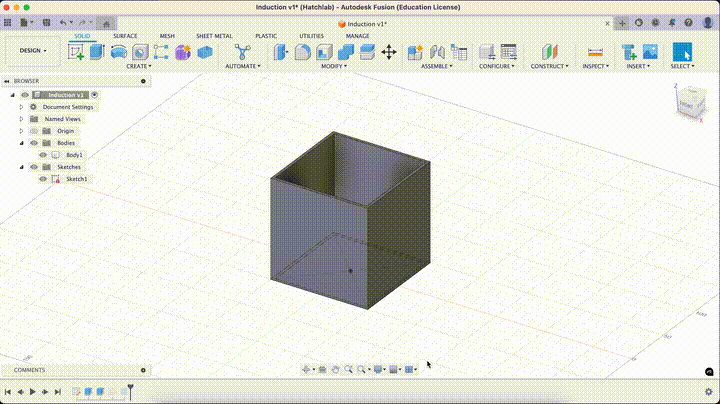720x404 pixels.
Task: Undo the last action
Action: [x=64, y=22]
